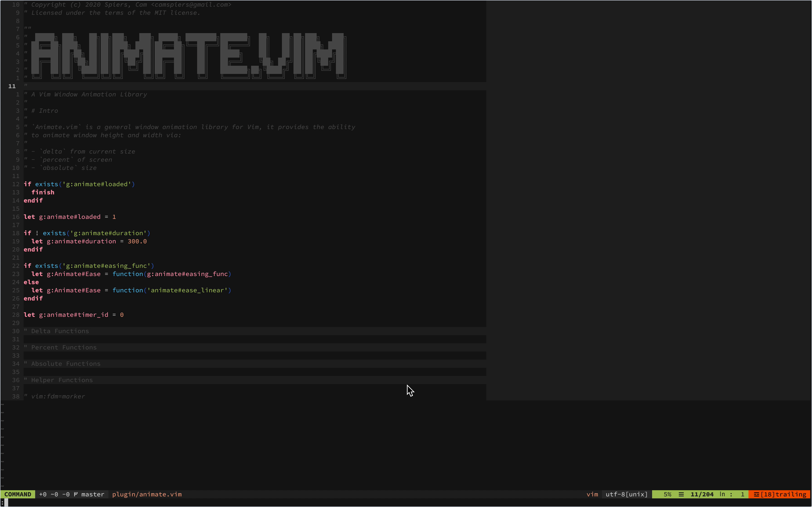Click the COMMAND mode indicator in statusbar

point(17,494)
